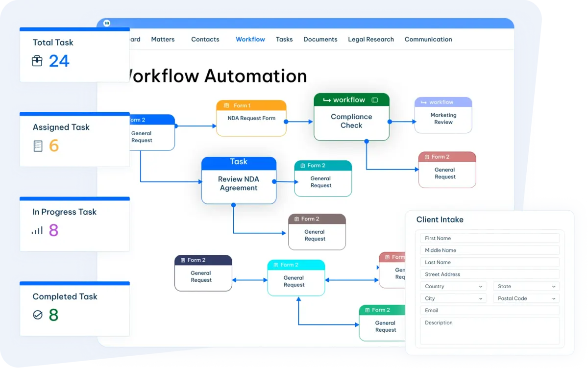Click the briefcase icon in Total Task card

pos(37,61)
